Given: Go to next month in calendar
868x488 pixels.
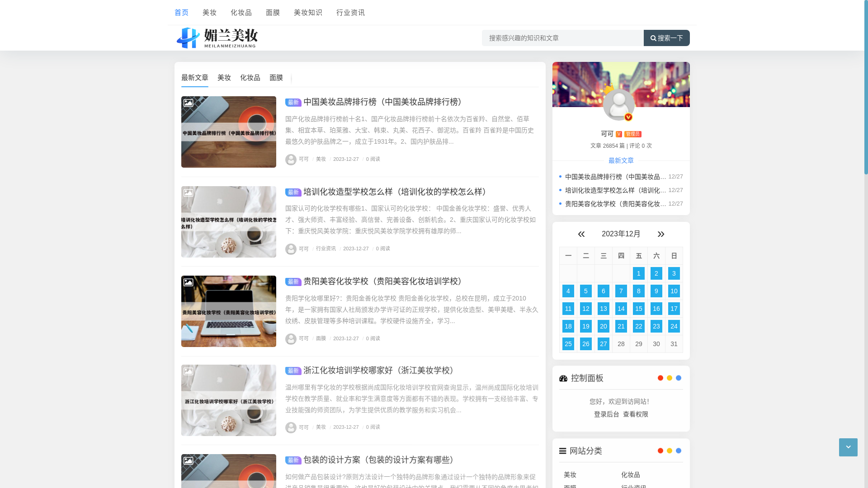Looking at the screenshot, I should pos(661,234).
